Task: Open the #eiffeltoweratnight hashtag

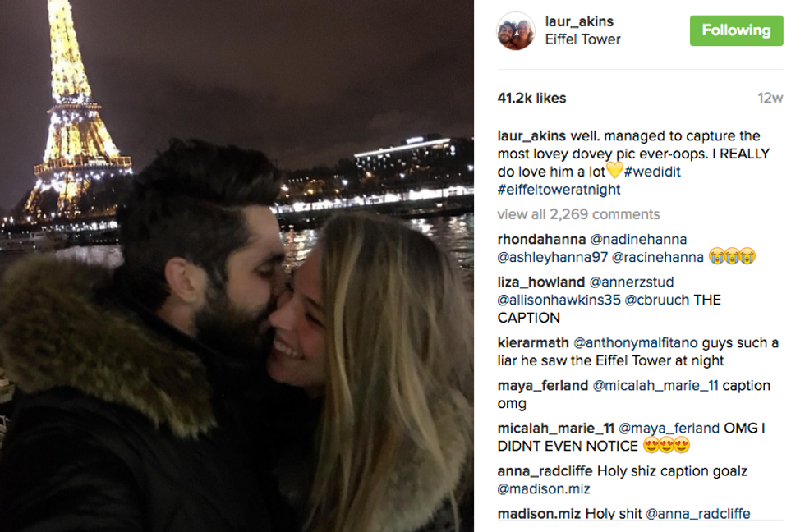Action: [x=559, y=190]
